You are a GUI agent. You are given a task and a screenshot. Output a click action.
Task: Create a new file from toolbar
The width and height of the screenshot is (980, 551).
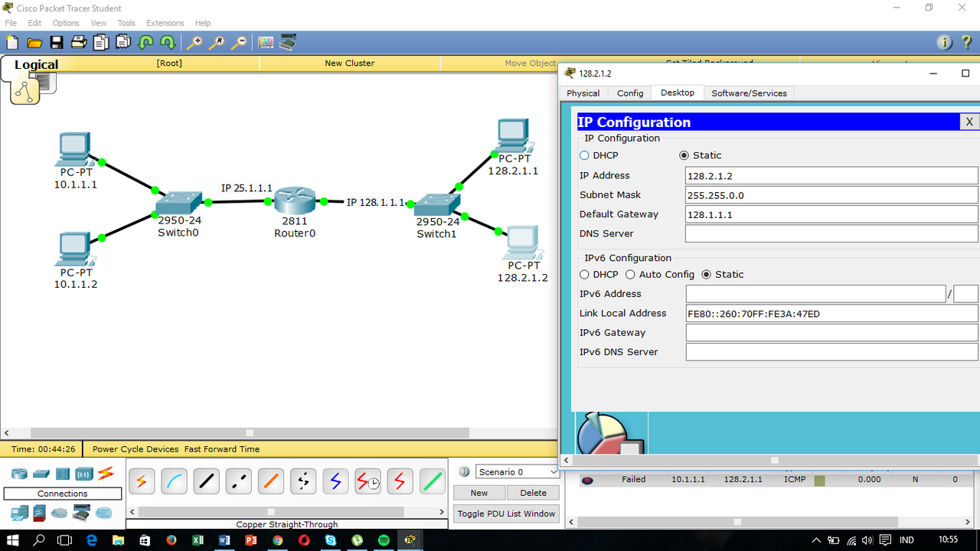pyautogui.click(x=12, y=42)
